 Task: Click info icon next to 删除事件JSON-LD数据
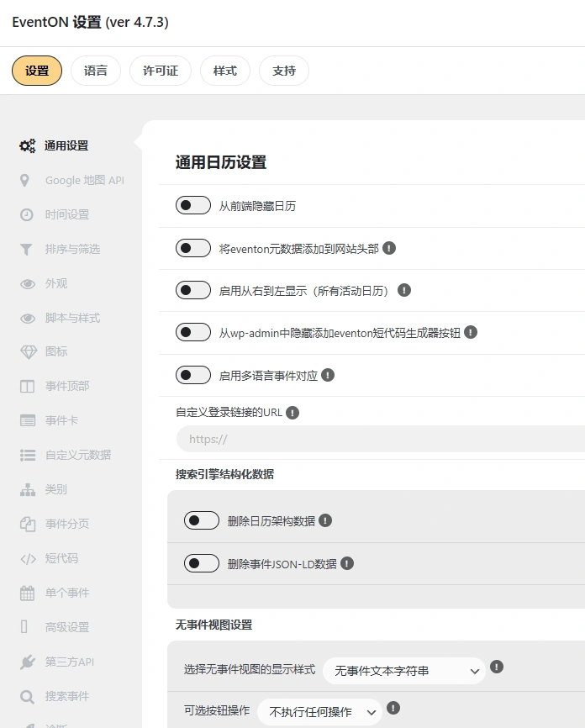pyautogui.click(x=347, y=563)
